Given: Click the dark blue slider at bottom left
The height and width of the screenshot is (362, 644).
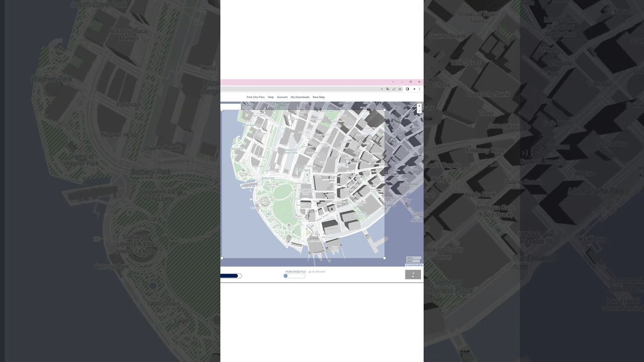Looking at the screenshot, I should tap(231, 276).
